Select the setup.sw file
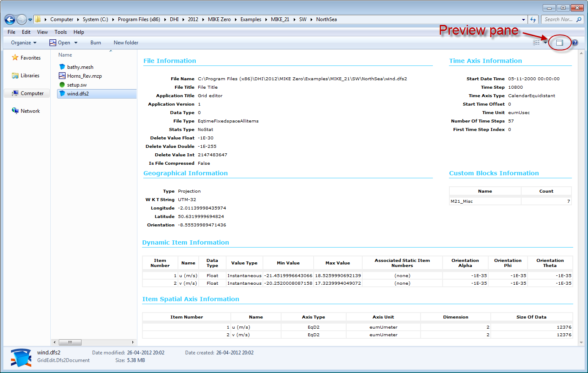Viewport: 588px width, 373px height. pos(77,85)
